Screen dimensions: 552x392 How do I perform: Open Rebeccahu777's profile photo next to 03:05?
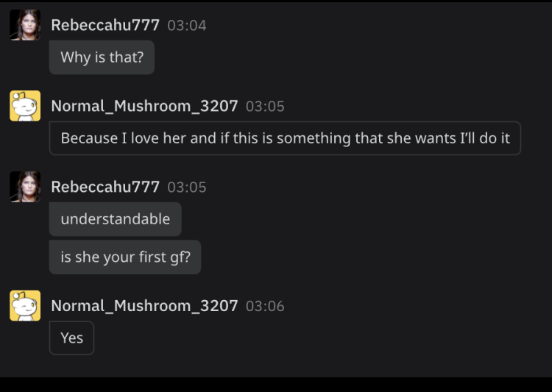coord(25,187)
